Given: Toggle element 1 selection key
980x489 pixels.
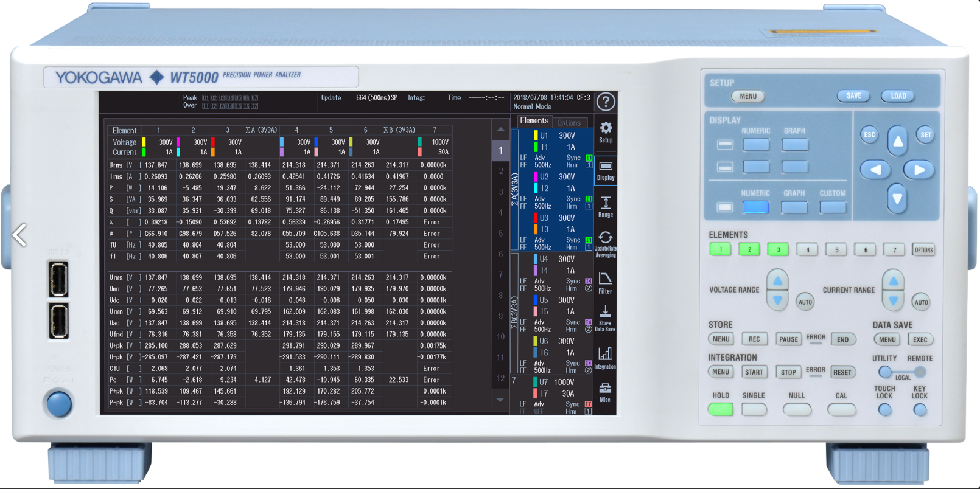Looking at the screenshot, I should point(721,249).
